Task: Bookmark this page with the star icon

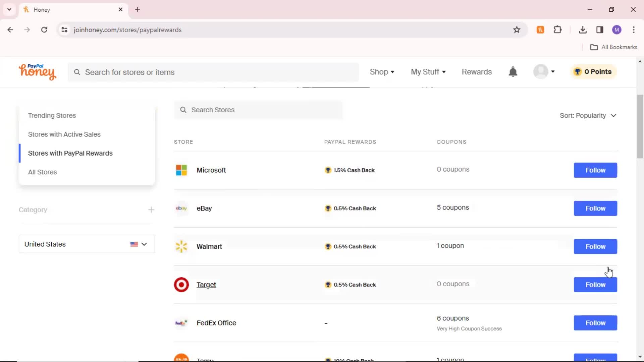Action: point(517,30)
